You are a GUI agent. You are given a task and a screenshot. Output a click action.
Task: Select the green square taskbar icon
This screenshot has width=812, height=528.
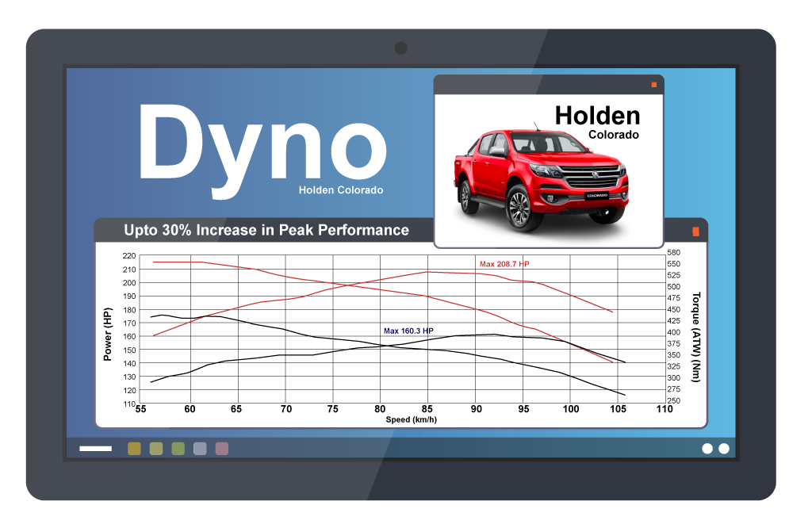178,449
